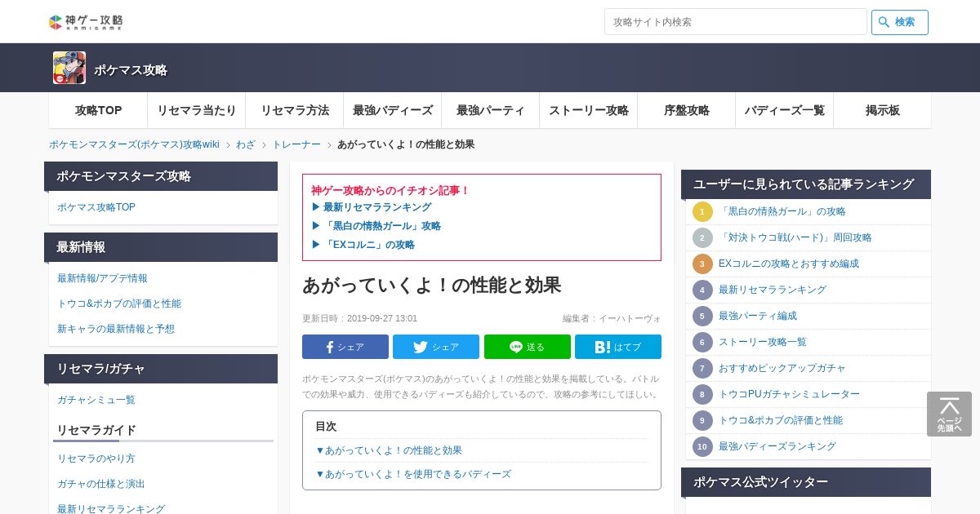
Task: Click the 神ゲー攻略 site logo
Action: pyautogui.click(x=86, y=22)
